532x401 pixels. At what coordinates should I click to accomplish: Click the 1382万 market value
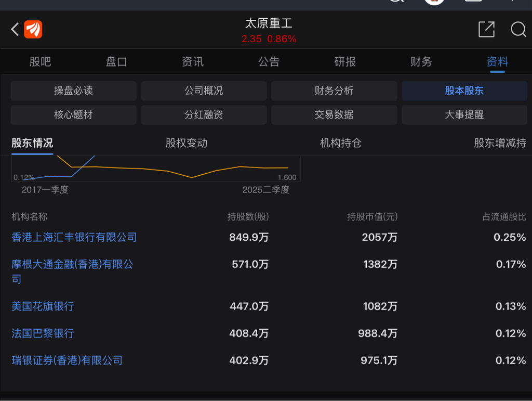(380, 264)
